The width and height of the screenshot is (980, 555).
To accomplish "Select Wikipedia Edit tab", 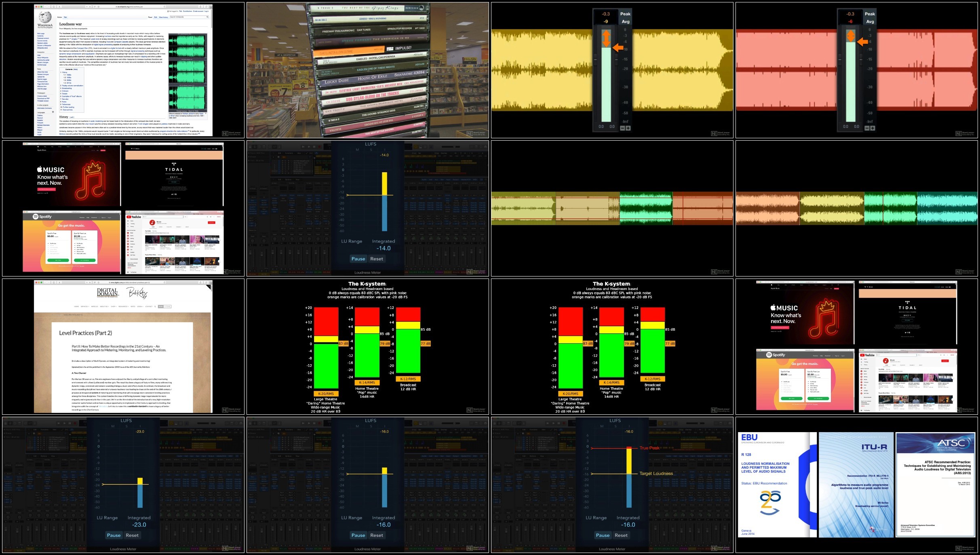I will [156, 17].
